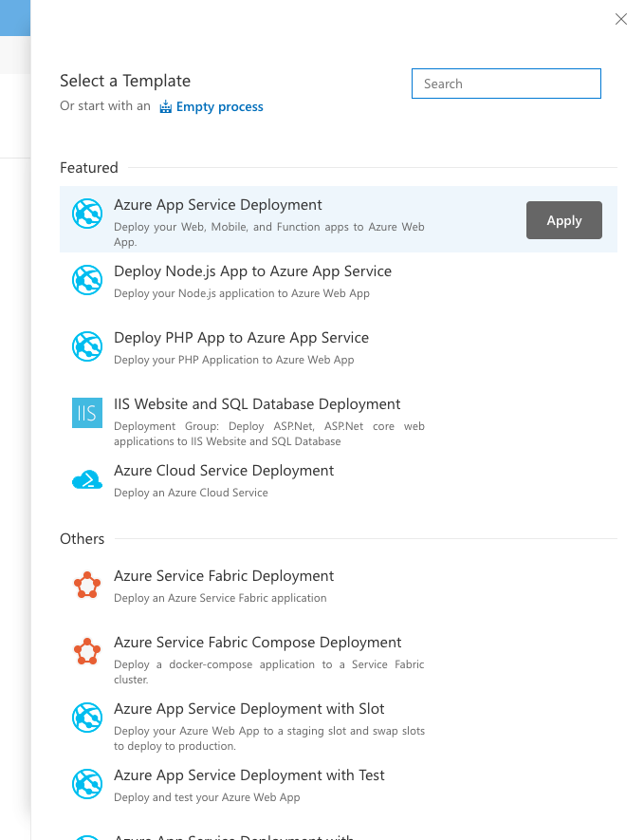Select Azure App Service Deployment with Slot

(248, 709)
